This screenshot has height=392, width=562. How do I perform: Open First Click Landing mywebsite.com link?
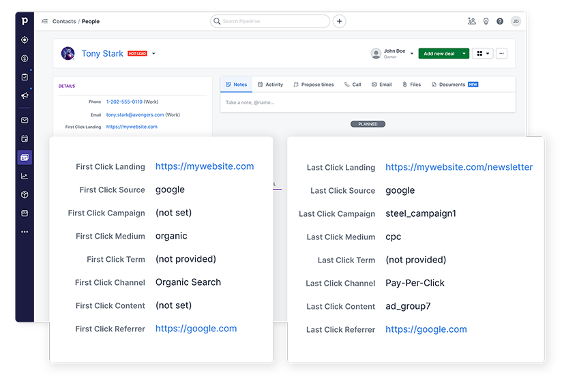[205, 166]
